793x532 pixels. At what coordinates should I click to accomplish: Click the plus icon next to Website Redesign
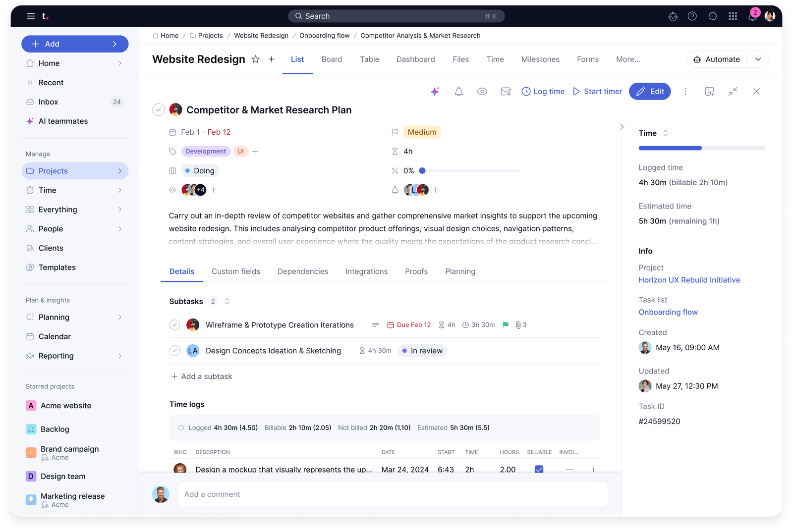click(x=272, y=59)
